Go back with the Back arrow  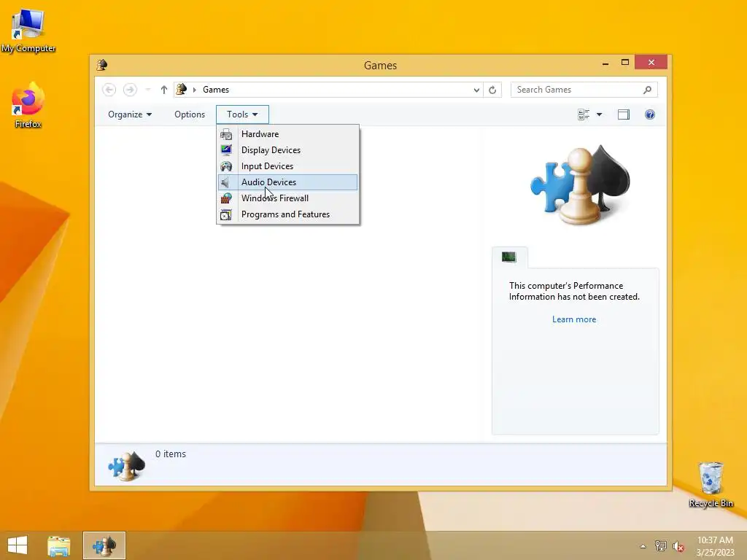[109, 90]
